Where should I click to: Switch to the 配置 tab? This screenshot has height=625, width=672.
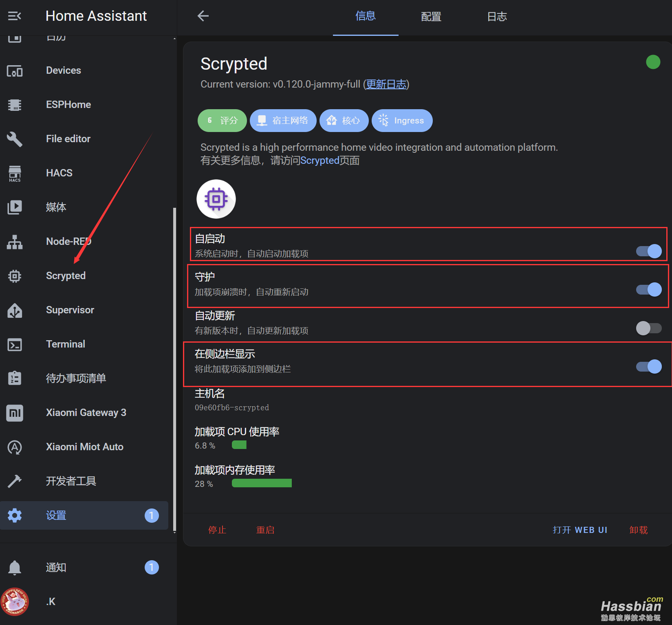(x=431, y=16)
